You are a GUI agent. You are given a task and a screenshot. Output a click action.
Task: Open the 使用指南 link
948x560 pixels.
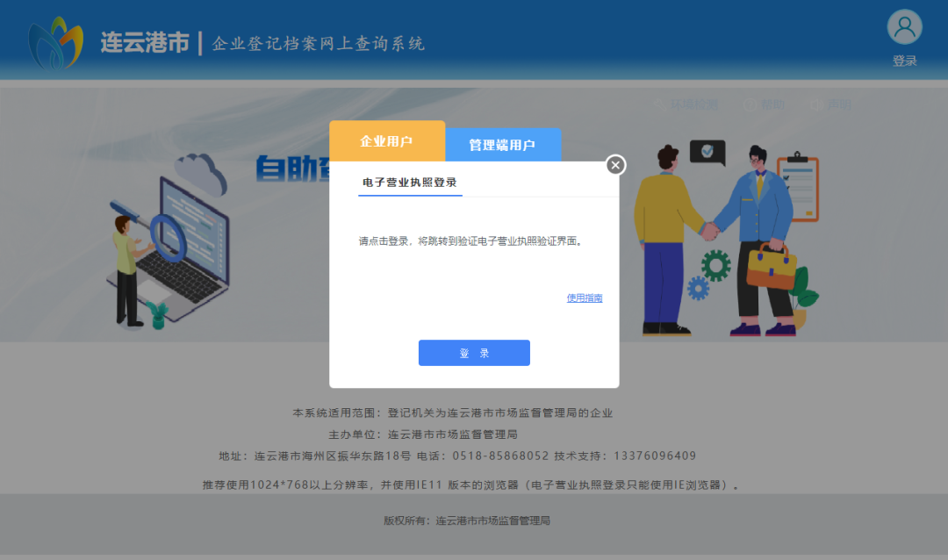click(585, 298)
